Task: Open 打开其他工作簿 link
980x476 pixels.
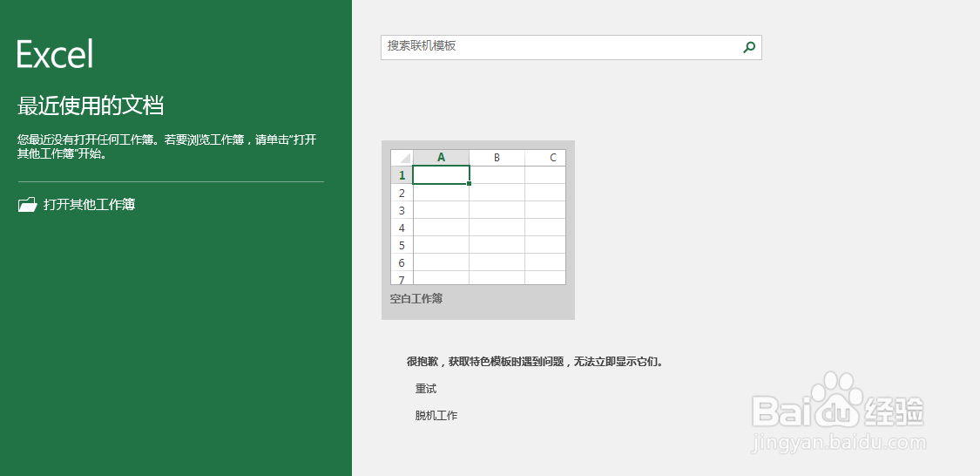Action: (90, 205)
